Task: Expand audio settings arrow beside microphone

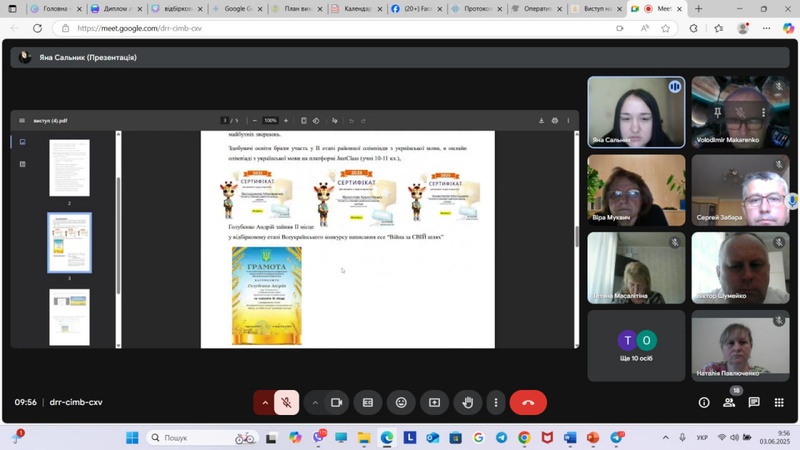Action: [x=265, y=402]
